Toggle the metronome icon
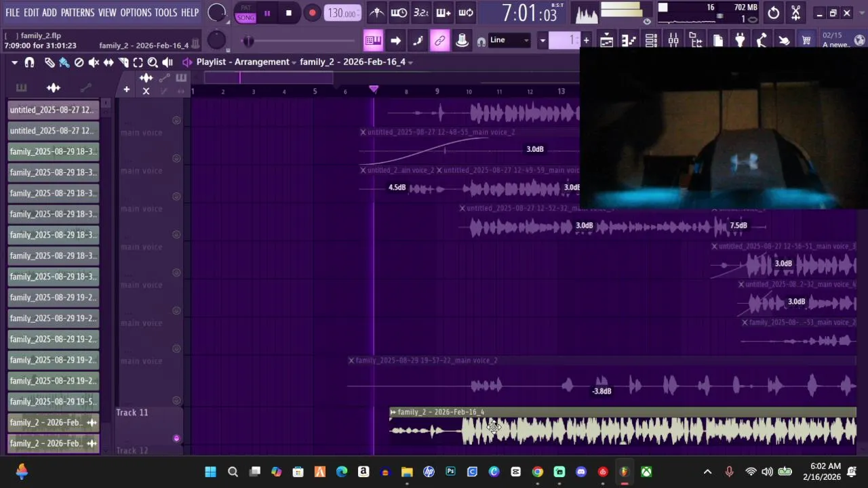The height and width of the screenshot is (488, 868). 377,13
